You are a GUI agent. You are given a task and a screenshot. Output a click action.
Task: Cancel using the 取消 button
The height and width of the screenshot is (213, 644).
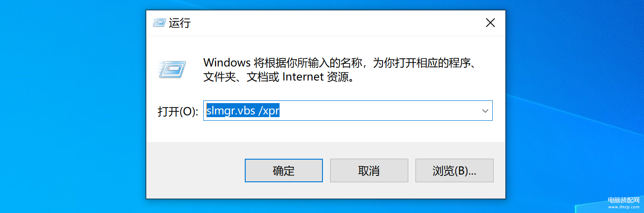(369, 170)
